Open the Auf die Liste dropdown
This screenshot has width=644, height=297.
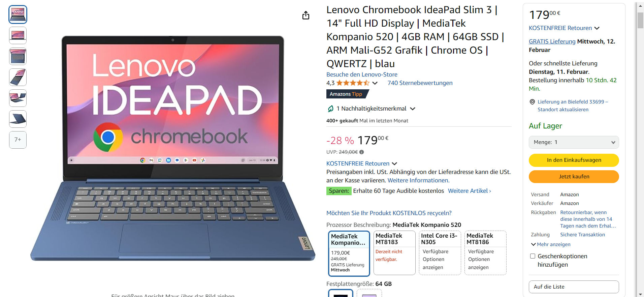[574, 287]
